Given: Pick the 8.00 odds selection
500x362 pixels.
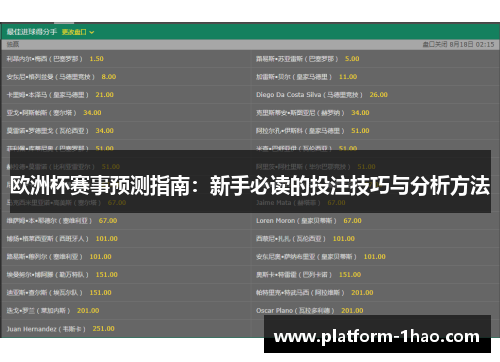Looking at the screenshot, I should [109, 77].
